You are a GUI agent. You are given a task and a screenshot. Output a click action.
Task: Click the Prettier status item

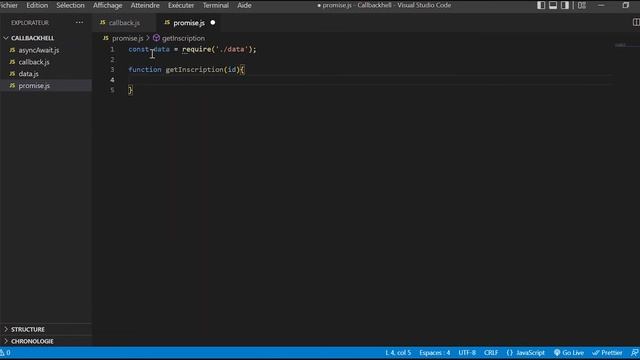[x=607, y=353]
